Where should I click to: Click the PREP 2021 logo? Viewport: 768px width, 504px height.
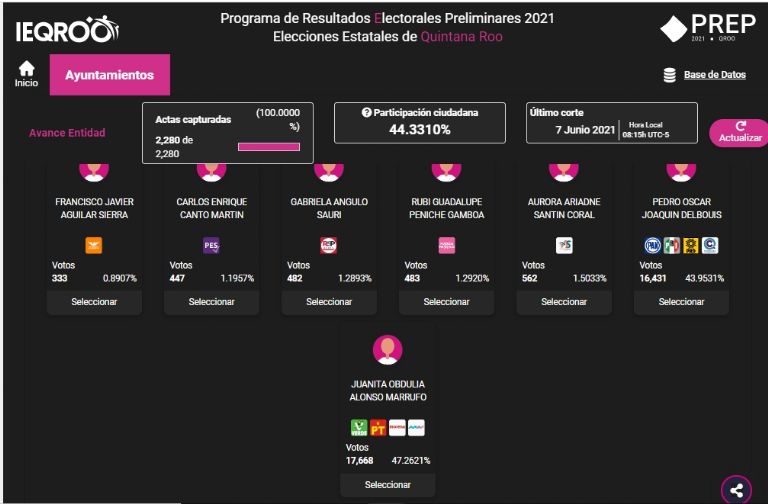[708, 27]
